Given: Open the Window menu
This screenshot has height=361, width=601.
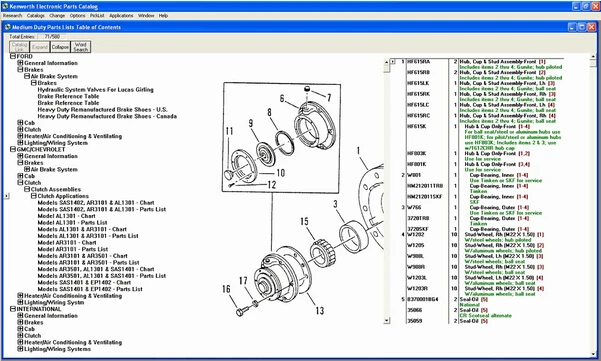Looking at the screenshot, I should 146,16.
